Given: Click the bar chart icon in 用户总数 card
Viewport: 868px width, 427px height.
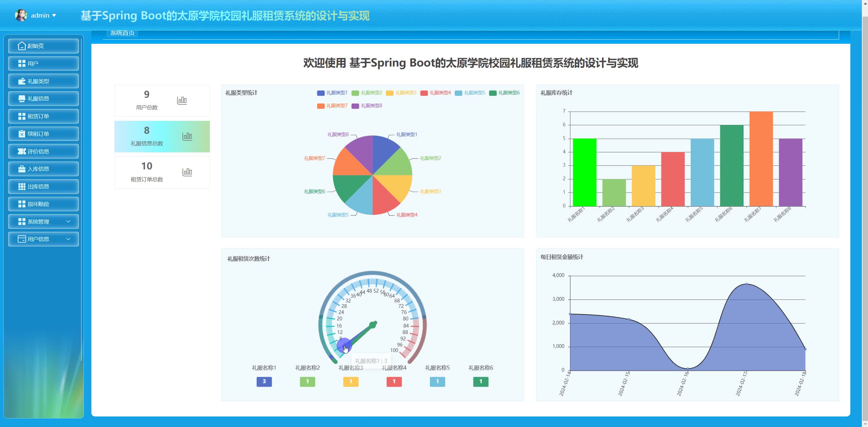Looking at the screenshot, I should [182, 100].
